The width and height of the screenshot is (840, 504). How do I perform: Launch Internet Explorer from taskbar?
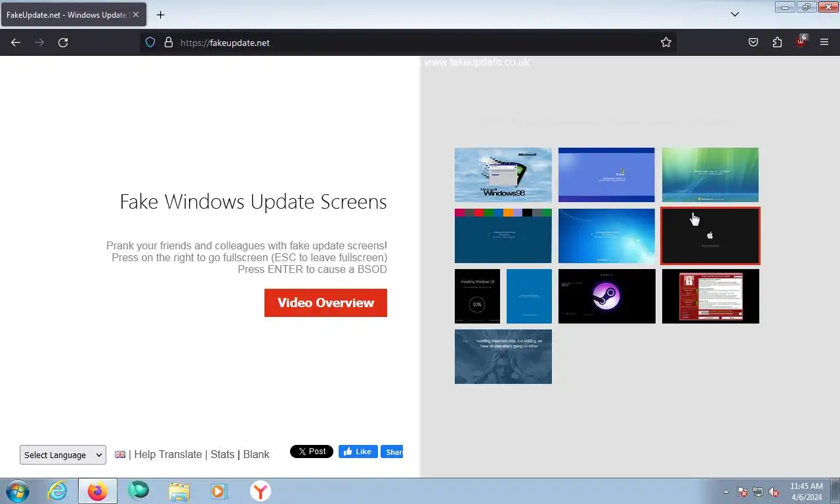point(58,491)
